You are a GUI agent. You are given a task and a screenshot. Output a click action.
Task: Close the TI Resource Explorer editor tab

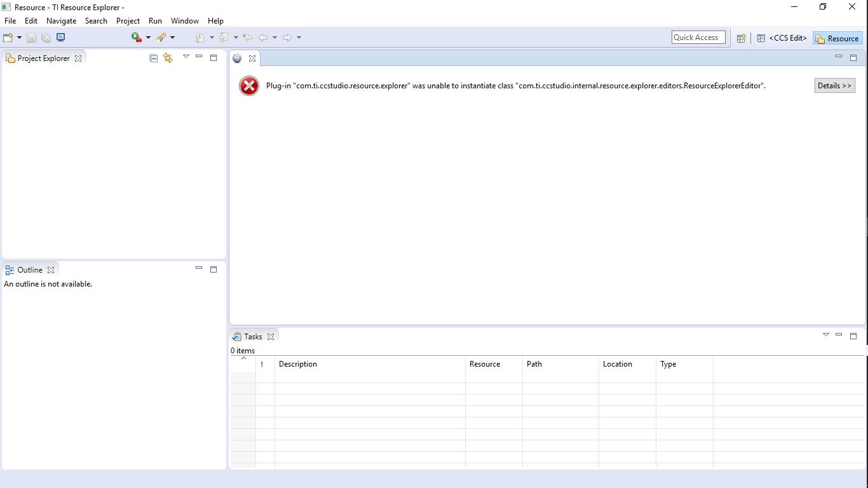tap(252, 58)
